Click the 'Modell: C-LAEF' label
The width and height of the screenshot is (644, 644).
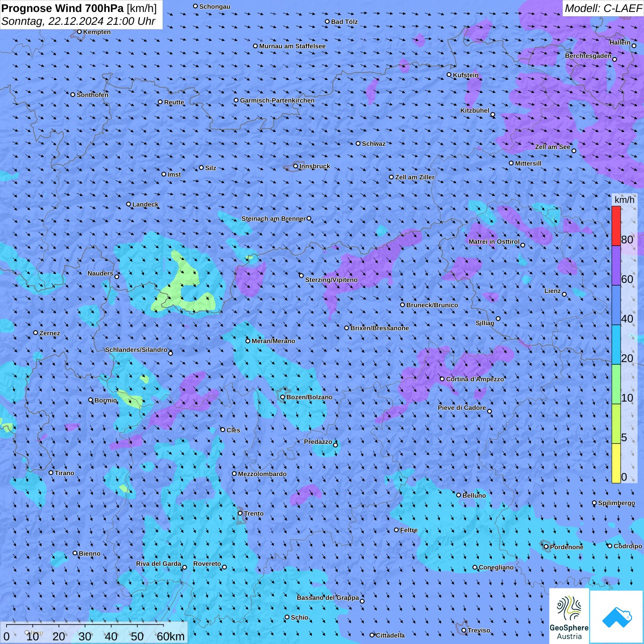pos(603,8)
